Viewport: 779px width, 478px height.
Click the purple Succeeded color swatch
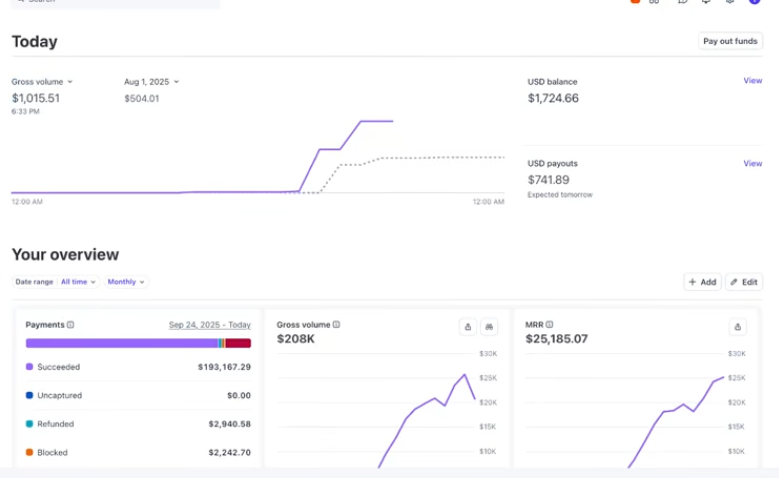tap(29, 367)
